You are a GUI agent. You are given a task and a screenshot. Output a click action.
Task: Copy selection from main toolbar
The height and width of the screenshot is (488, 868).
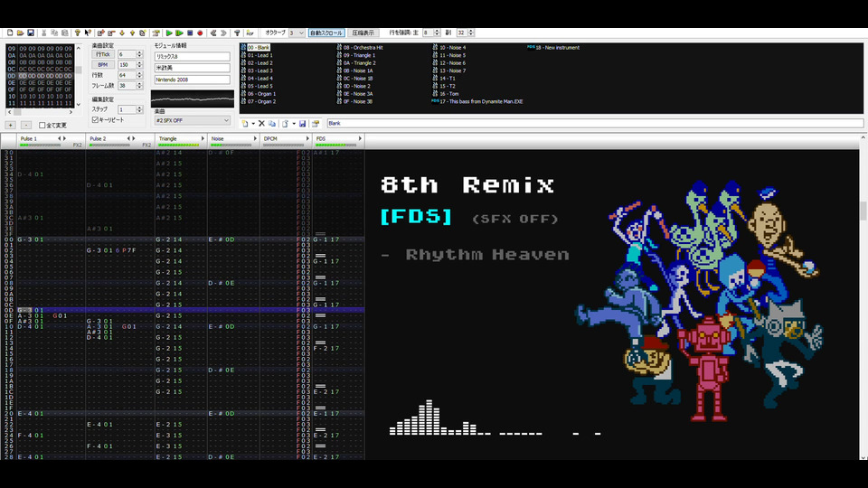54,33
